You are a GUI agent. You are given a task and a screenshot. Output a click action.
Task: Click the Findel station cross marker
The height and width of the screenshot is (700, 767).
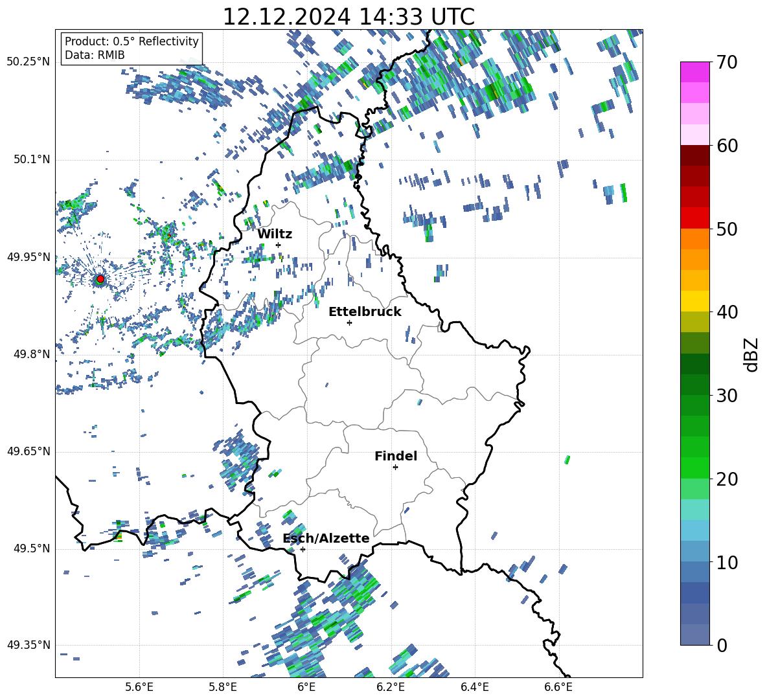pos(395,468)
